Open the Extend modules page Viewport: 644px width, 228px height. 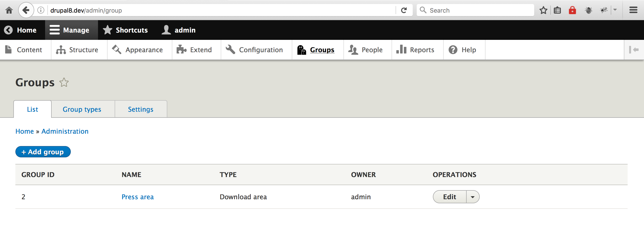click(x=197, y=50)
